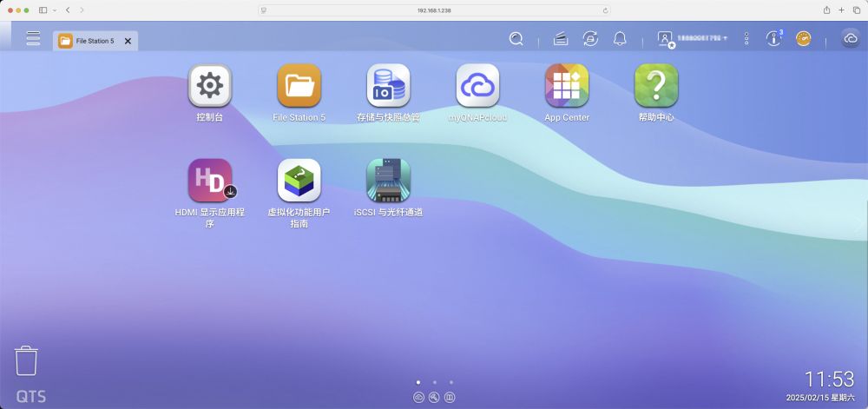Image resolution: width=868 pixels, height=409 pixels.
Task: Close the File Station 5 taskbar tab
Action: click(x=128, y=41)
